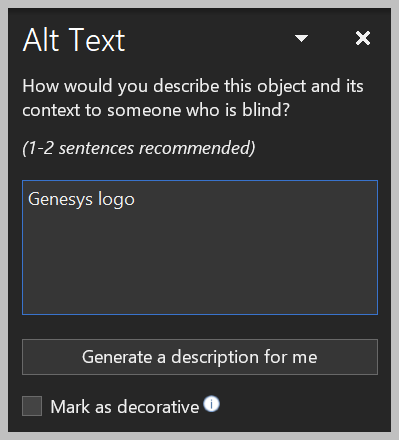
Task: Place cursor after "Genesys logo" text
Action: click(135, 199)
